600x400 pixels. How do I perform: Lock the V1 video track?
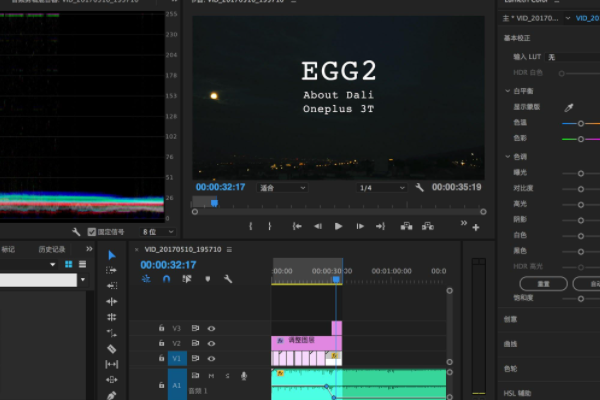coord(160,358)
